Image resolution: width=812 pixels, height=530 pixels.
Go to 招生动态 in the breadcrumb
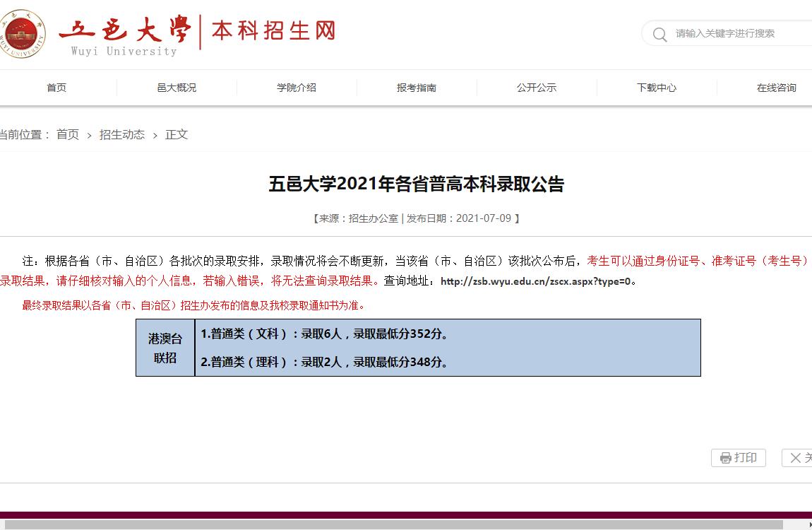122,135
